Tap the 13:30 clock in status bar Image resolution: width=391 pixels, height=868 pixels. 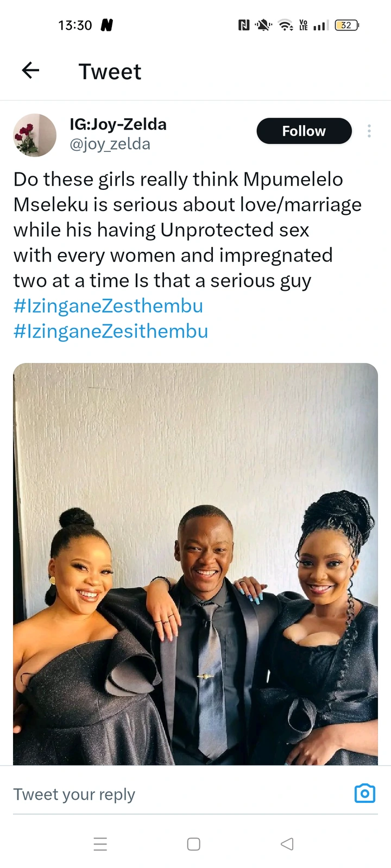75,25
